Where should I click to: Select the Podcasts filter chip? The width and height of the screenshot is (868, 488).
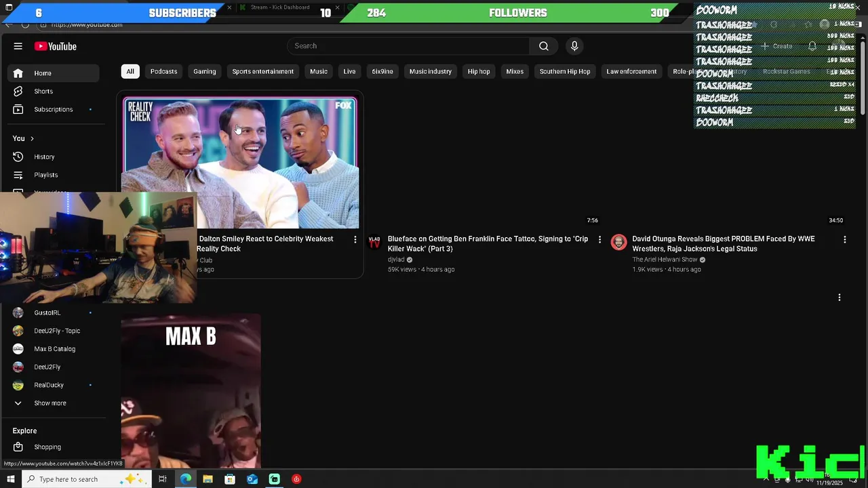pos(163,71)
